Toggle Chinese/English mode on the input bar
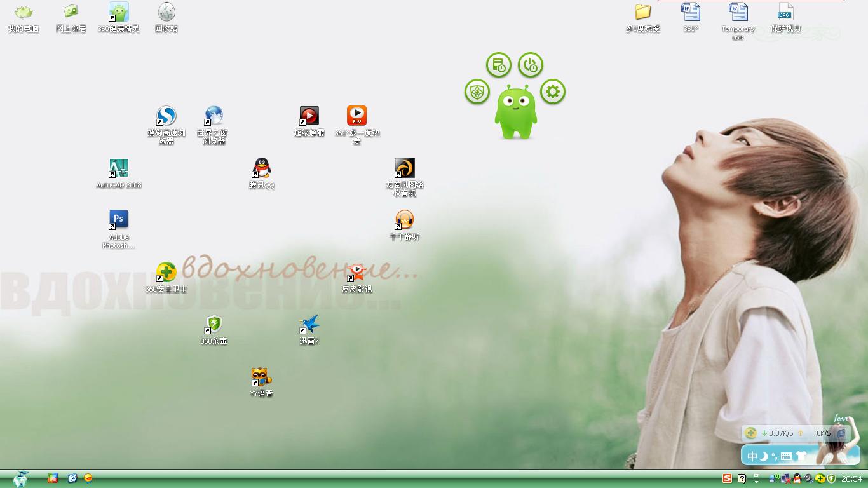This screenshot has height=488, width=868. 752,456
